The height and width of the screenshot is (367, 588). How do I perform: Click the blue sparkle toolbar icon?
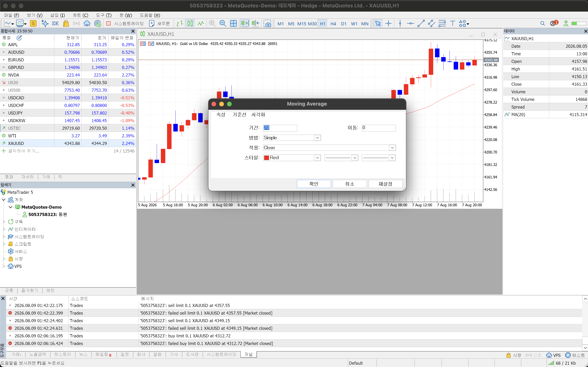tap(45, 24)
